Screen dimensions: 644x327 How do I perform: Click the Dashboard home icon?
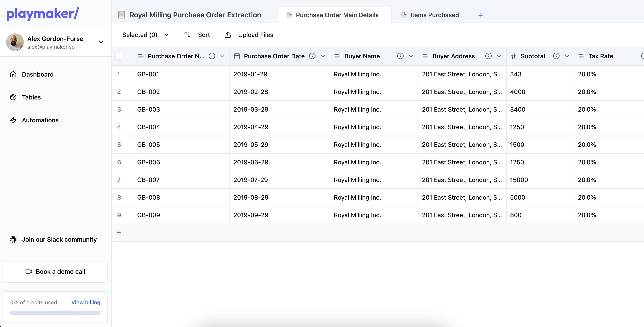[x=13, y=74]
